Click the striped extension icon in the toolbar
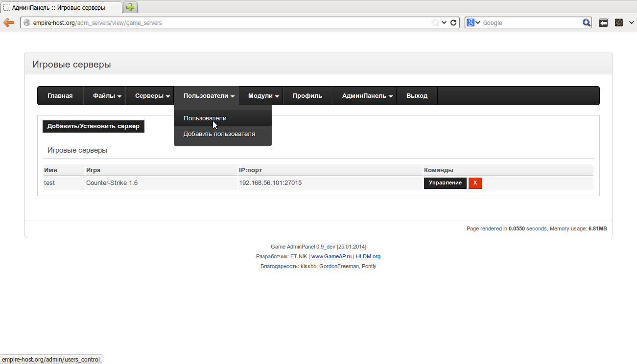Image resolution: width=637 pixels, height=364 pixels. [x=619, y=23]
